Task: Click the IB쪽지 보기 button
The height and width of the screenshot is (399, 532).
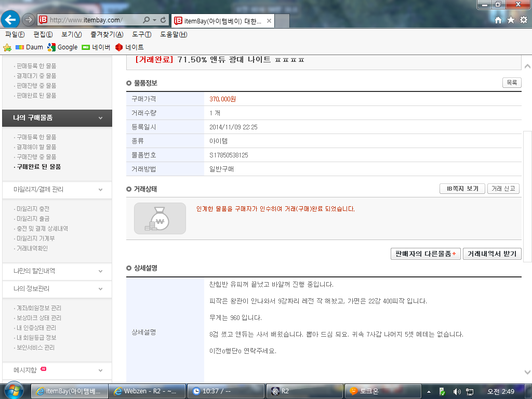Action: coord(462,189)
